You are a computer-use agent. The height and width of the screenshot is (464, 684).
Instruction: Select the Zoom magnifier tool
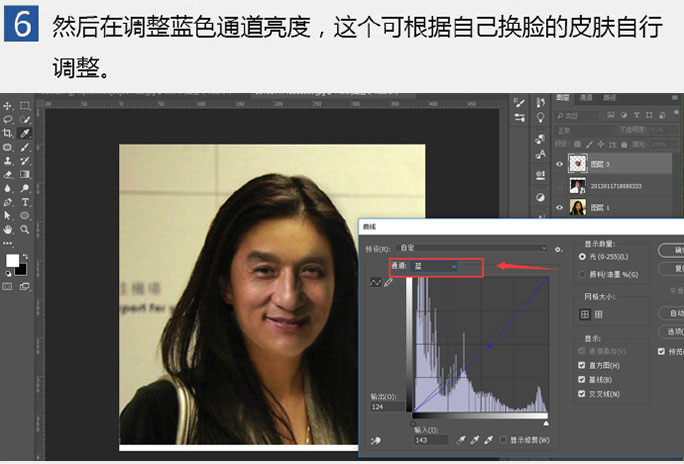click(25, 229)
